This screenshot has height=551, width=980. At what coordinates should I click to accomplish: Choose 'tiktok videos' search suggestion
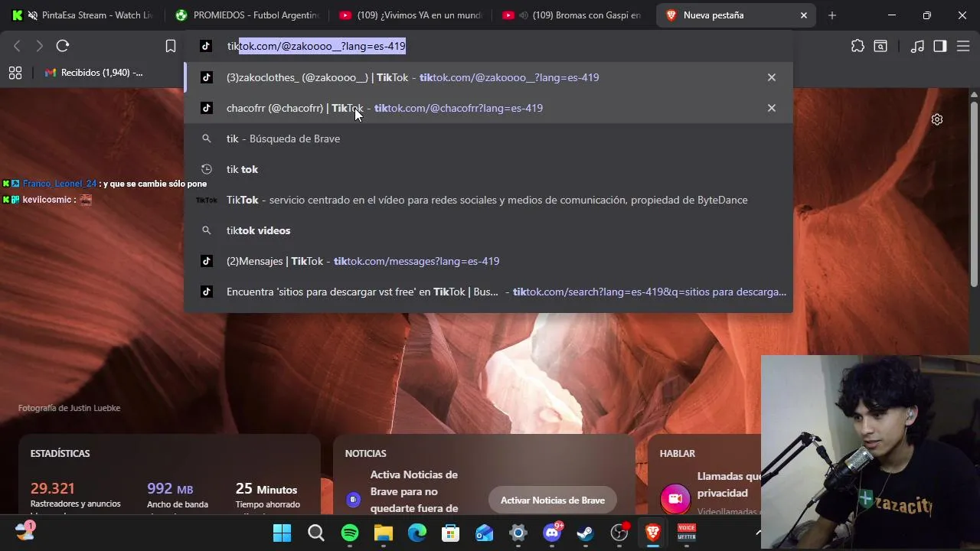pyautogui.click(x=488, y=230)
